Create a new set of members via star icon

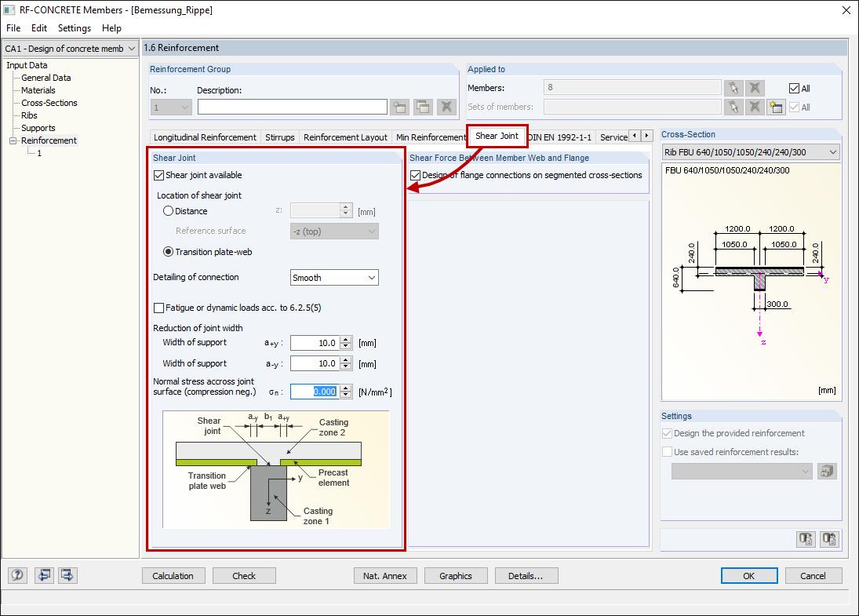[x=775, y=106]
